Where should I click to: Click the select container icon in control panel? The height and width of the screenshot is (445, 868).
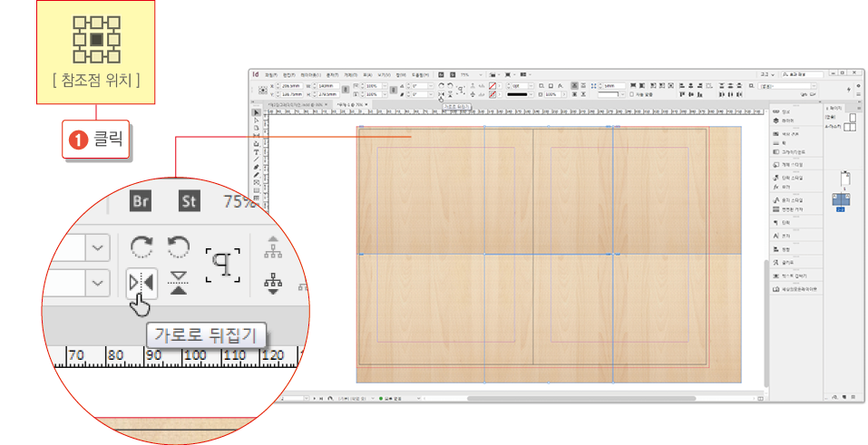(473, 85)
